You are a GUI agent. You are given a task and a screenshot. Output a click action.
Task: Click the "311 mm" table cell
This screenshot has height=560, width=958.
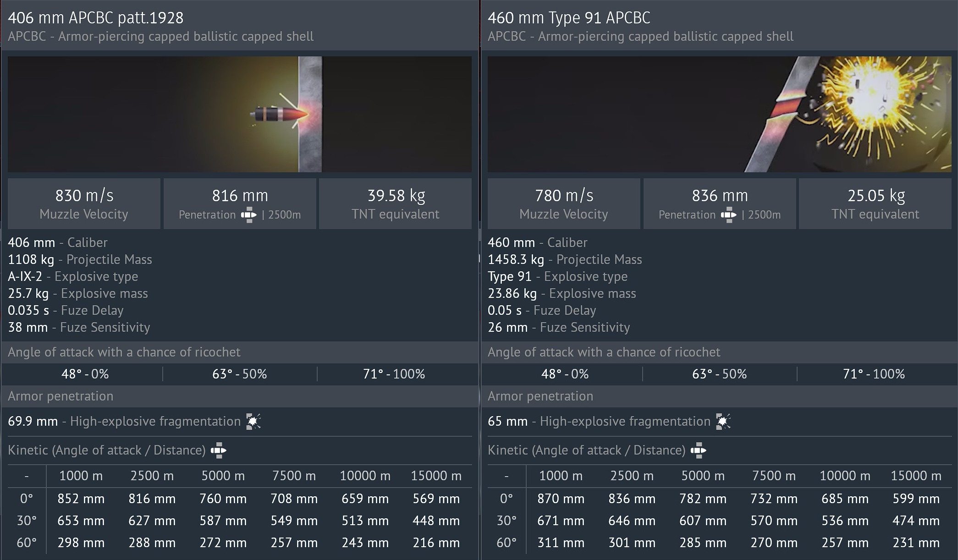(x=561, y=543)
